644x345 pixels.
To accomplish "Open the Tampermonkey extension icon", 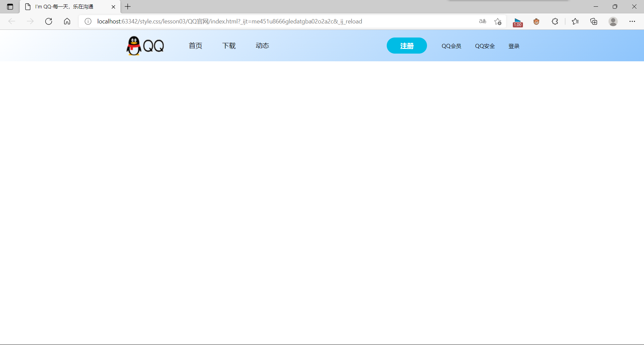I will point(536,21).
